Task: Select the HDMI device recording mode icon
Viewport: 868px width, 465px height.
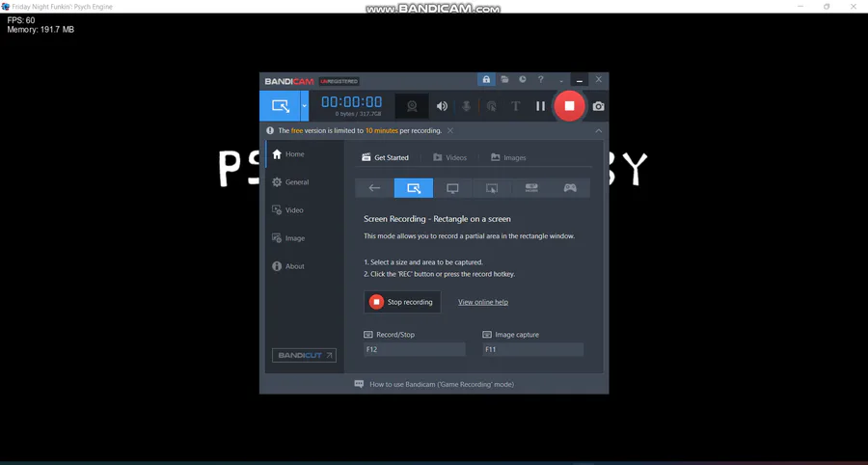Action: pyautogui.click(x=530, y=188)
